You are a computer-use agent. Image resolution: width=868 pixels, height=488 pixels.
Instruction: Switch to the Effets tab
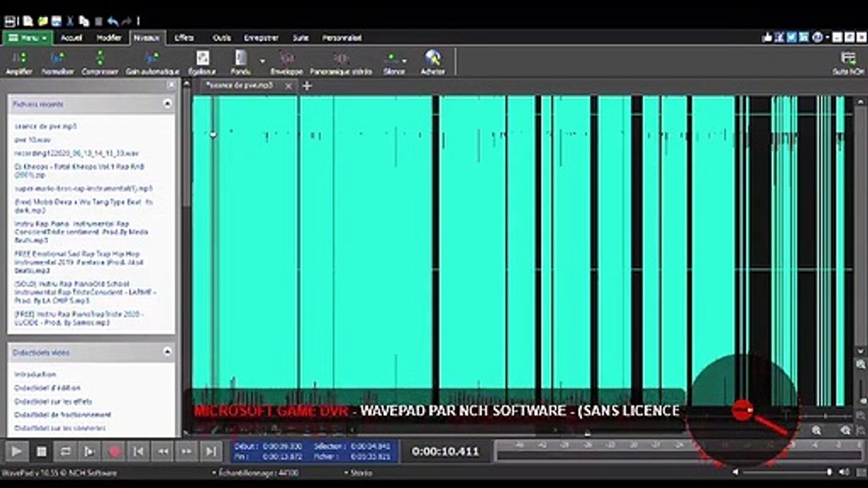click(x=184, y=38)
